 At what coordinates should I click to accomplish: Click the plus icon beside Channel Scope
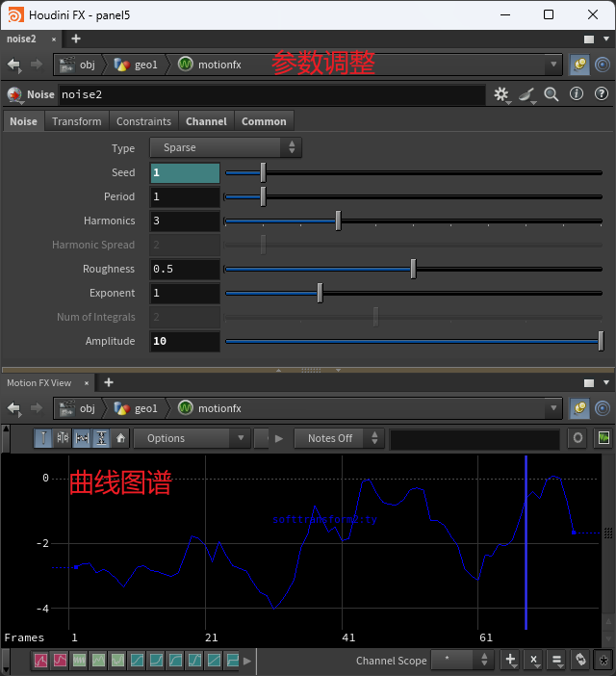pyautogui.click(x=510, y=661)
